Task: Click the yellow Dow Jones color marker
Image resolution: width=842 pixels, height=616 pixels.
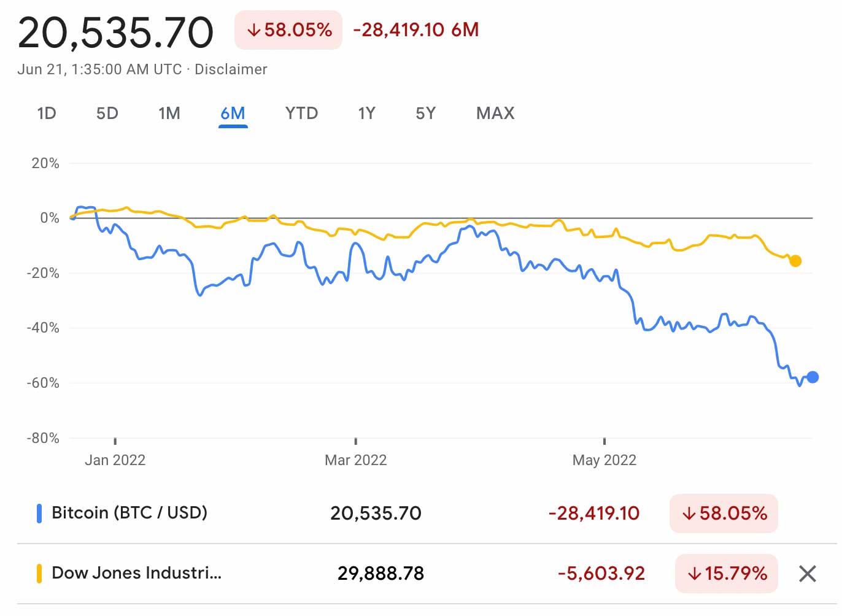Action: (x=39, y=573)
